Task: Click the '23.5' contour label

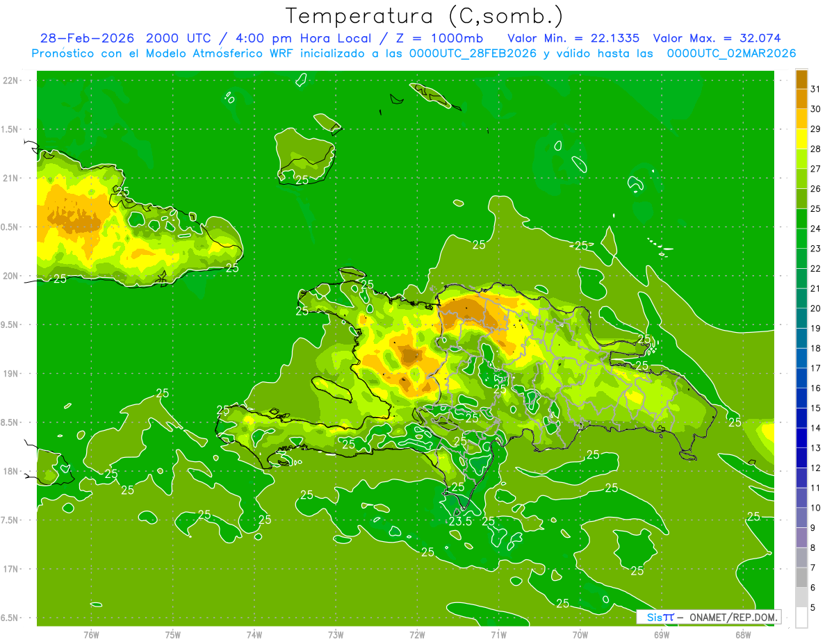Action: pyautogui.click(x=461, y=521)
